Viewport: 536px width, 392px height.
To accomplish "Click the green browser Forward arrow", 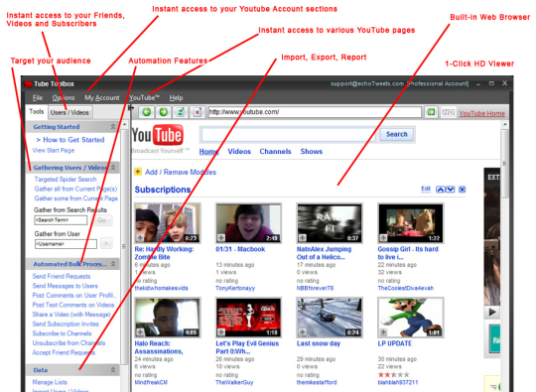I will pyautogui.click(x=164, y=112).
